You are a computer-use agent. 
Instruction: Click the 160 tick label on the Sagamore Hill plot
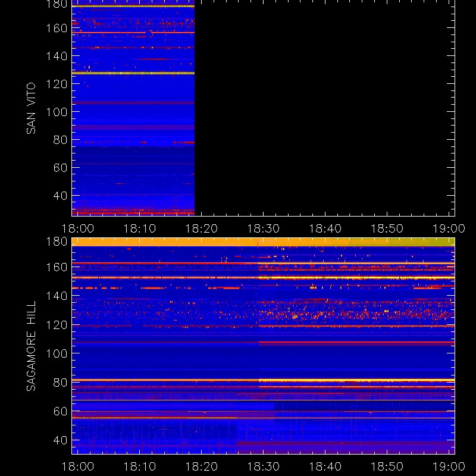click(57, 267)
